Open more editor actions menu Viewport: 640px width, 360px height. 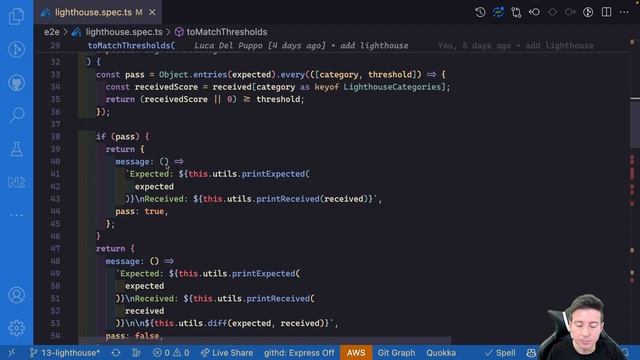[x=624, y=12]
